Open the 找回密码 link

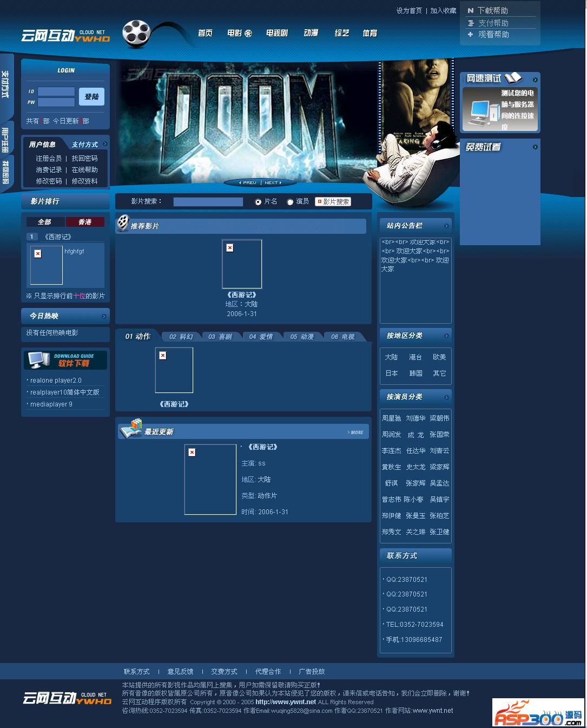tap(85, 159)
